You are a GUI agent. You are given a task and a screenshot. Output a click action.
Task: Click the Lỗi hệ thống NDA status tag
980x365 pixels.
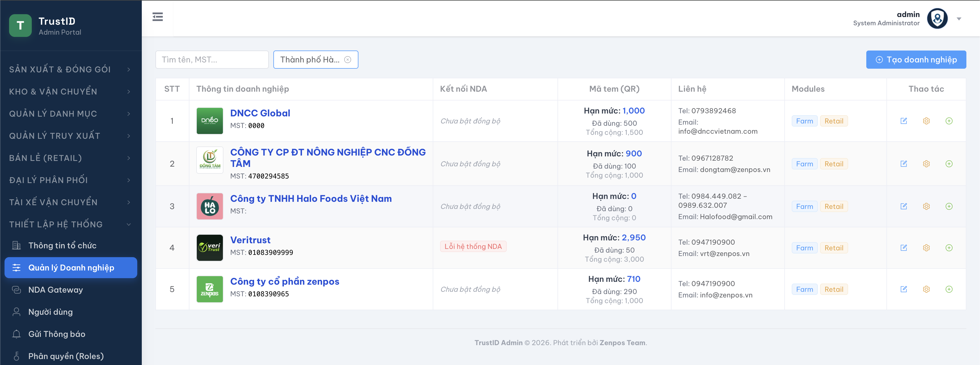coord(473,246)
